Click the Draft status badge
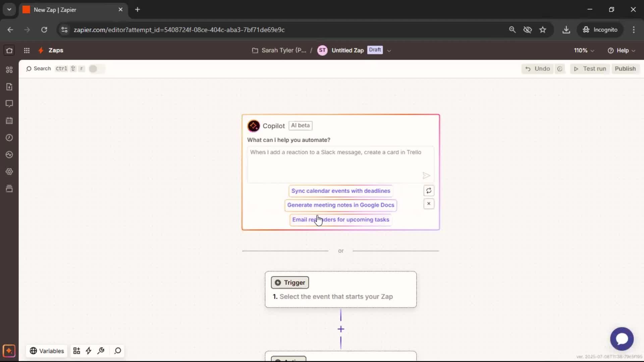The height and width of the screenshot is (362, 644). [375, 50]
